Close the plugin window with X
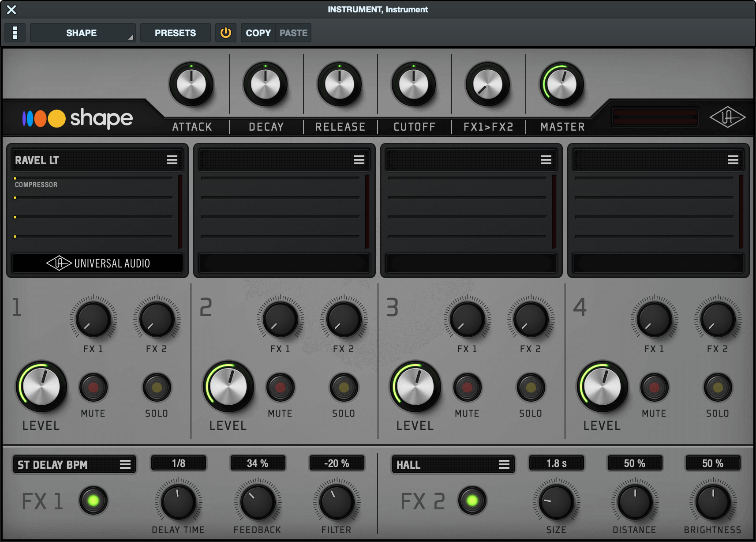The width and height of the screenshot is (756, 542). [x=11, y=9]
